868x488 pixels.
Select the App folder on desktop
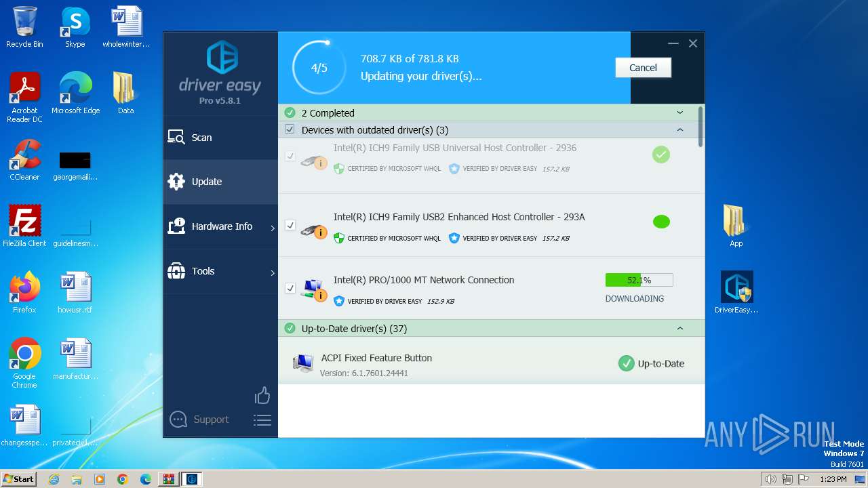tap(736, 226)
